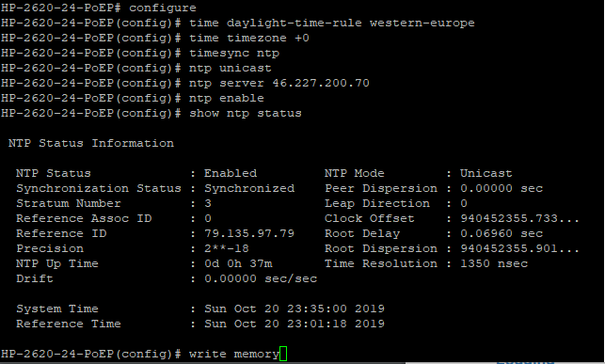The height and width of the screenshot is (364, 605).
Task: Click Root Delay value '0.06960 sec'
Action: (502, 233)
